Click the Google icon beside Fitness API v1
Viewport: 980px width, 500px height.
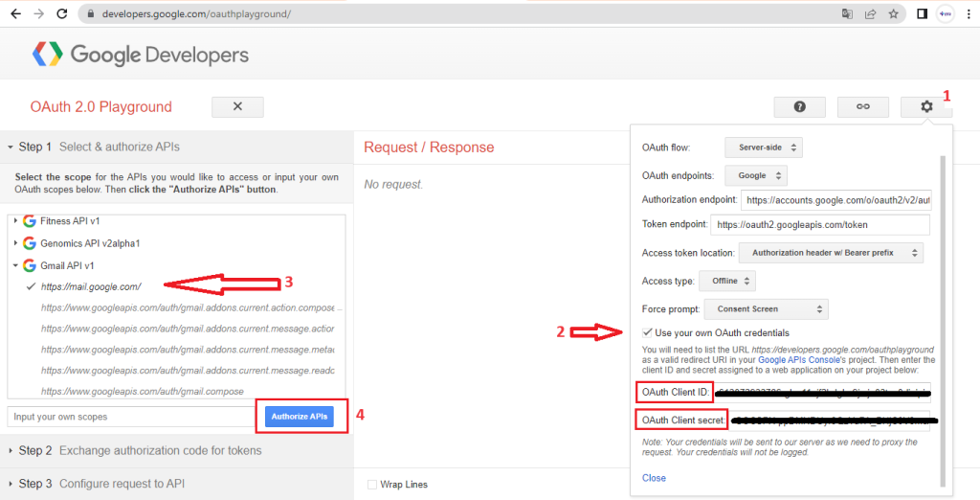[x=30, y=221]
